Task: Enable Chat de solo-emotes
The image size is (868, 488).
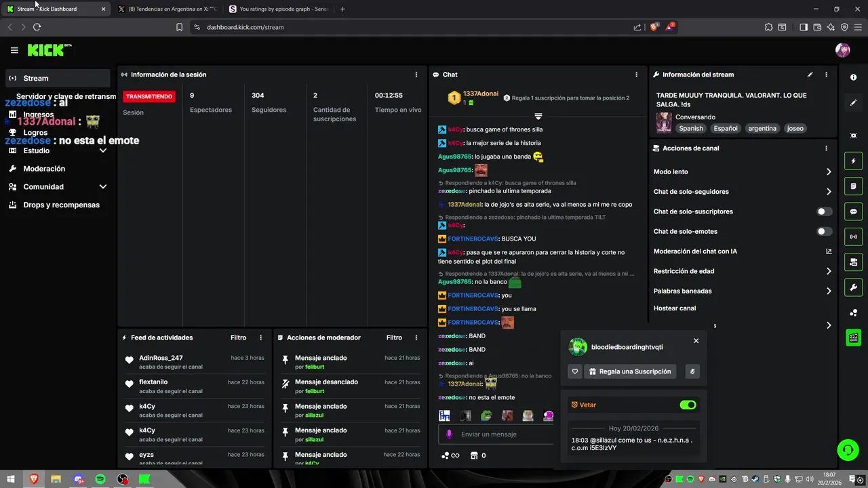Action: (824, 231)
